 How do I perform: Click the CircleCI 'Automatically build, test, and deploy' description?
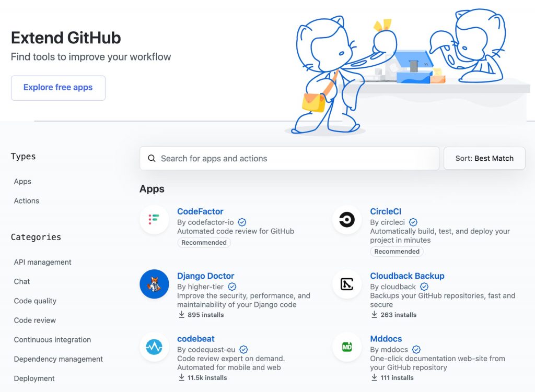point(440,235)
